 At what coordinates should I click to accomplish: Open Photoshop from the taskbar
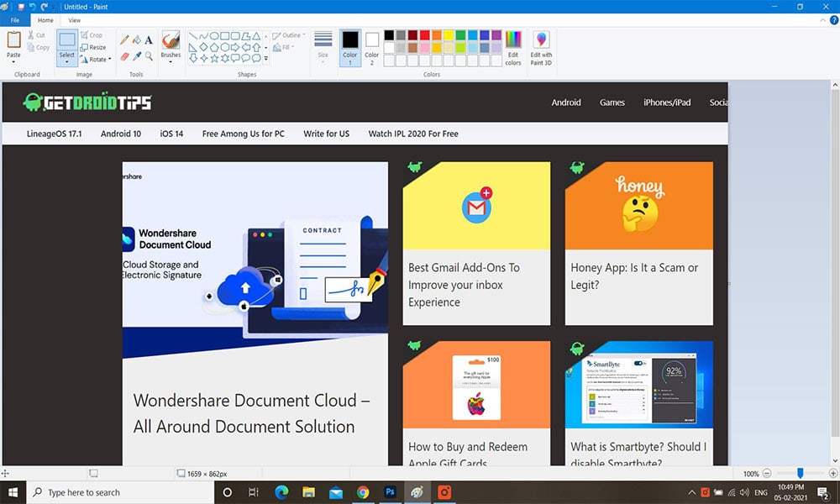click(390, 492)
